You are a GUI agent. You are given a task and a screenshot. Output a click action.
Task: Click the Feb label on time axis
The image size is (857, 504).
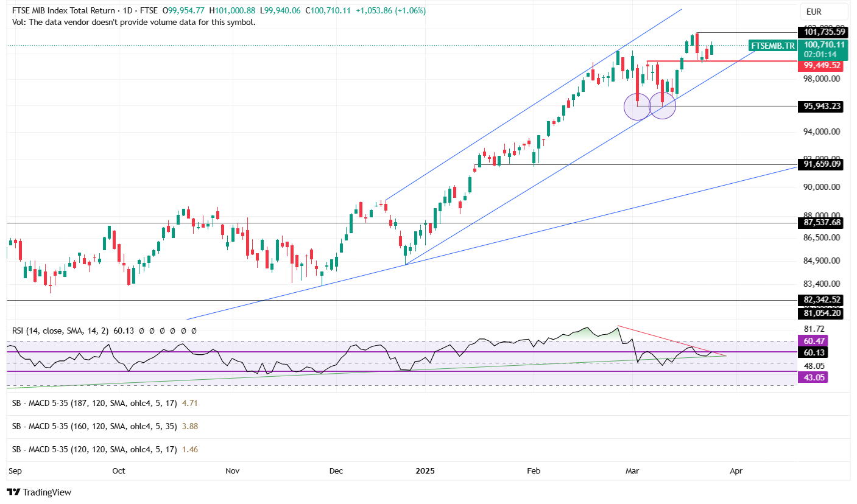click(534, 471)
